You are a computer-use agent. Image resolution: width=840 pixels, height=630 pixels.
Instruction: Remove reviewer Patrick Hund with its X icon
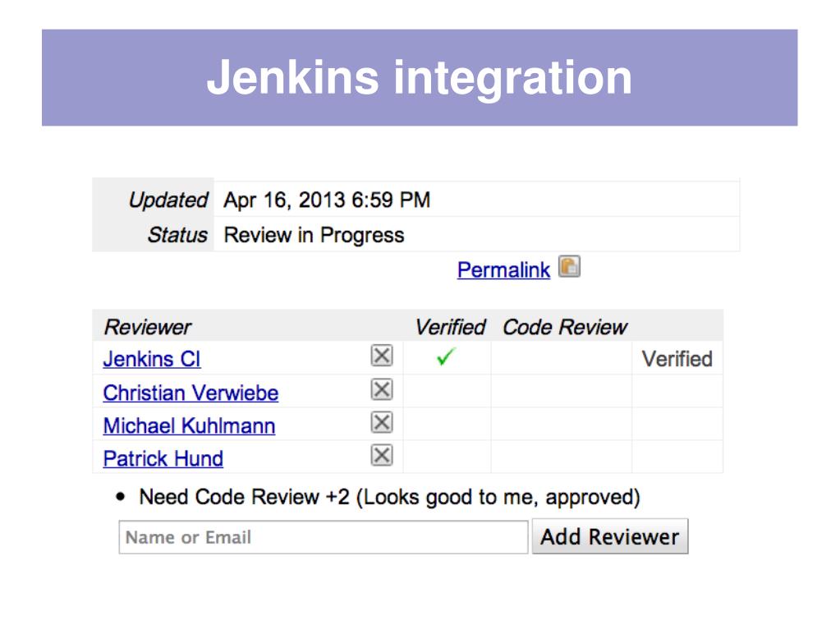[382, 455]
